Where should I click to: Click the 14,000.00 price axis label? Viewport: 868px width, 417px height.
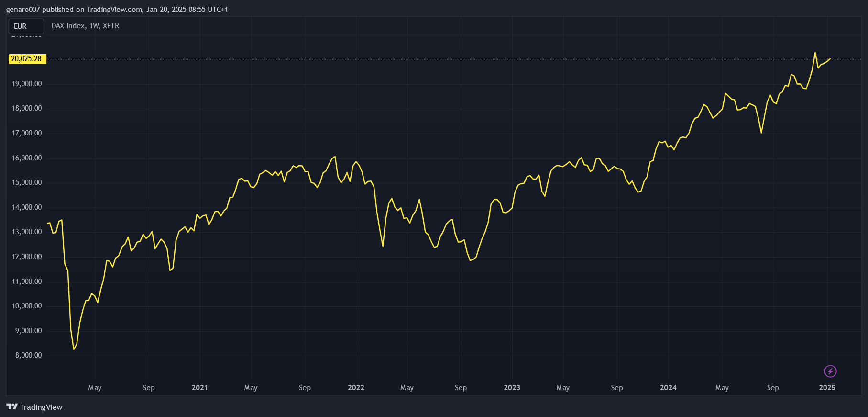point(27,207)
